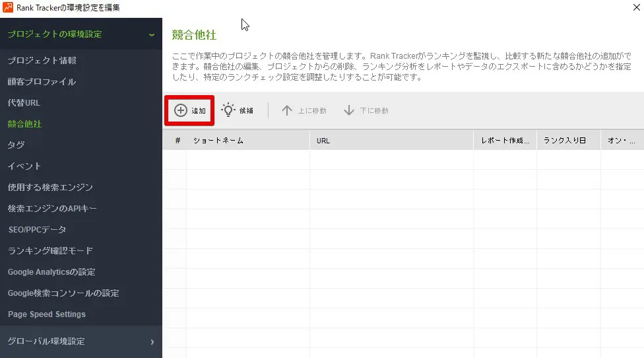Open Google Analyticsの設定 page
Viewport: 644px width, 358px height.
[51, 272]
